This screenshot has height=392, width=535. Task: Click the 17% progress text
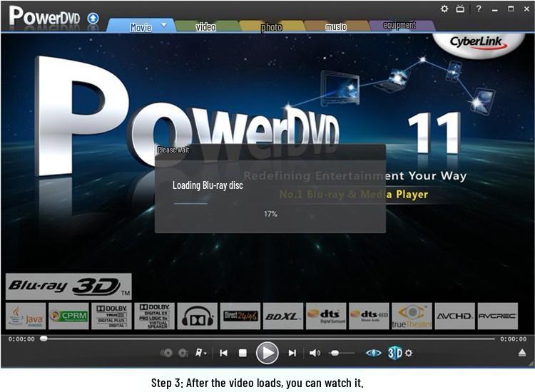click(x=270, y=214)
